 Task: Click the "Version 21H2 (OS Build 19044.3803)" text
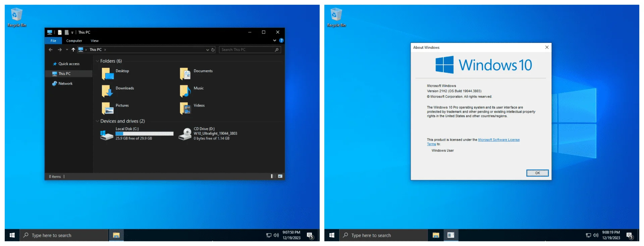pos(454,91)
